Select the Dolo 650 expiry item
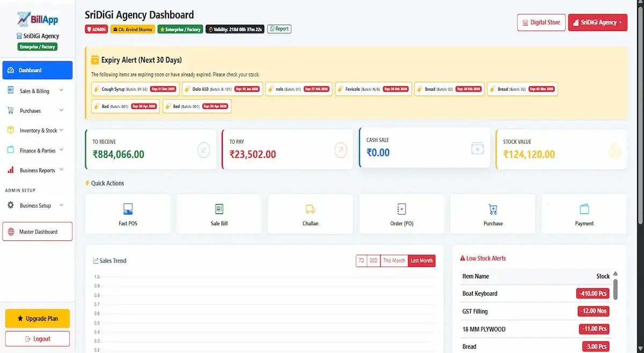Screen dimensions: 644x353 tap(222, 89)
